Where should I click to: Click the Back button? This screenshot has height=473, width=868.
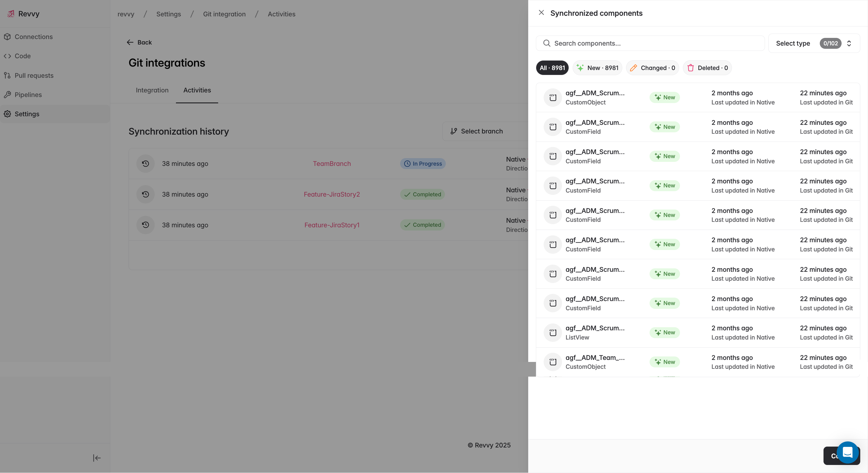pyautogui.click(x=139, y=42)
